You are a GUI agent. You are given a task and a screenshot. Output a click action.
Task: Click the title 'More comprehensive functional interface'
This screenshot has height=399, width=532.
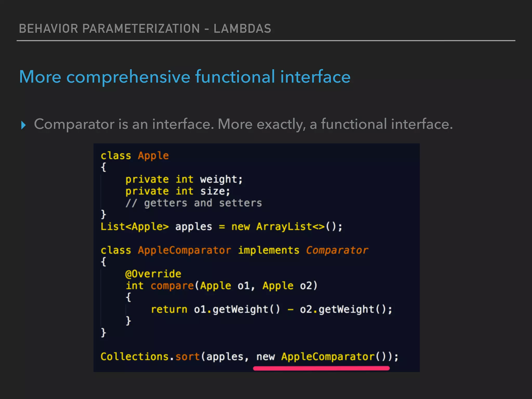coord(185,77)
